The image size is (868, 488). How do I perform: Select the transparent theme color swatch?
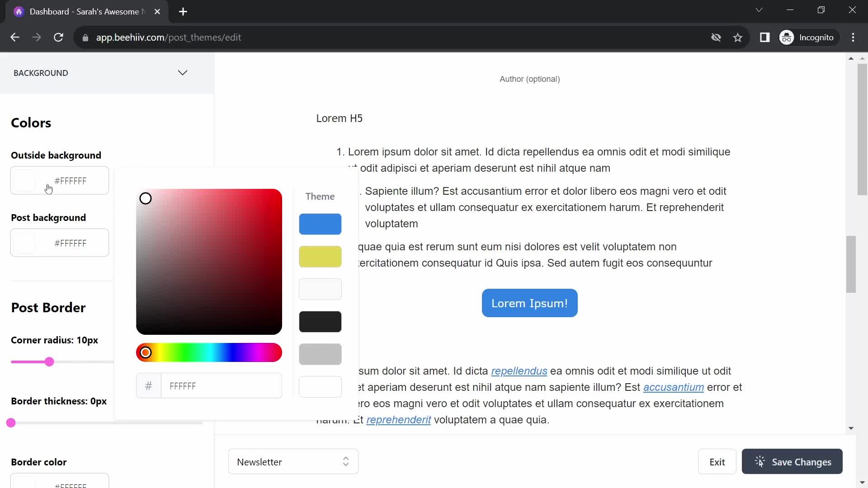pyautogui.click(x=321, y=387)
